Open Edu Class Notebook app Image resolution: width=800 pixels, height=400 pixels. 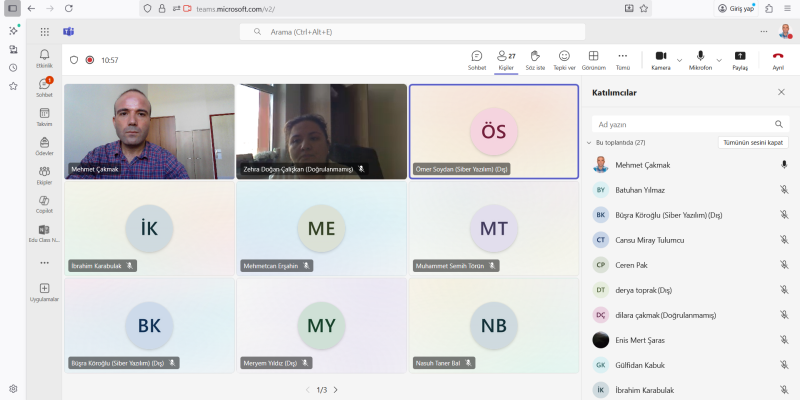tap(44, 233)
